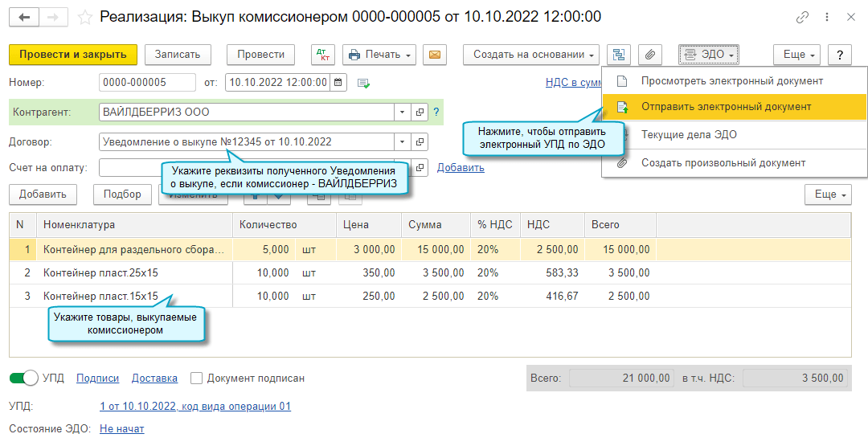Expand the Договор dropdown list
Viewport: 868px width, 442px height.
click(x=402, y=142)
